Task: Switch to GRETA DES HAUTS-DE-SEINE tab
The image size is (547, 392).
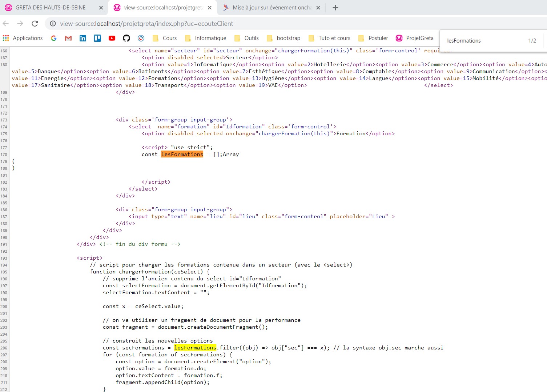Action: click(x=50, y=8)
